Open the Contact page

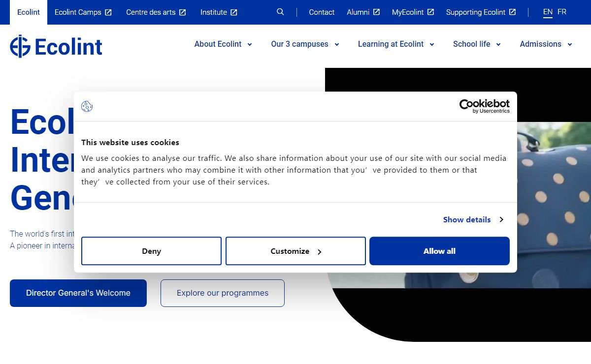(x=322, y=12)
